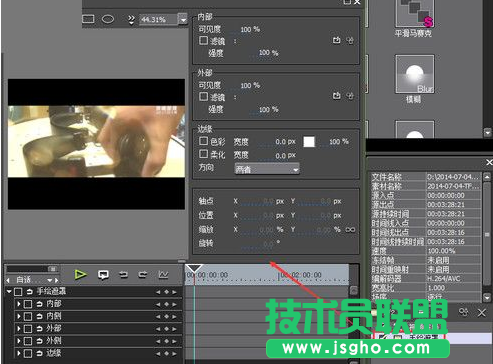Click the undo arrow in timeline toolbar
Viewport: 493px width, 364px height.
click(124, 275)
